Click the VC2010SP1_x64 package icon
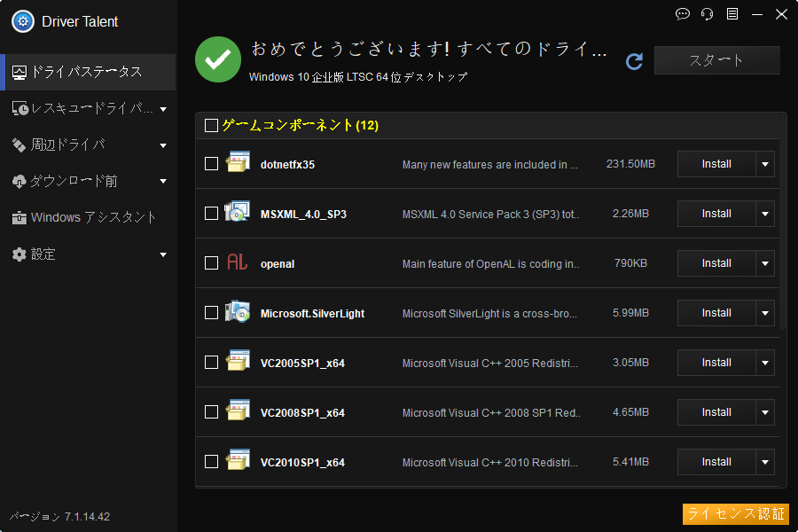The height and width of the screenshot is (532, 798). point(238,459)
